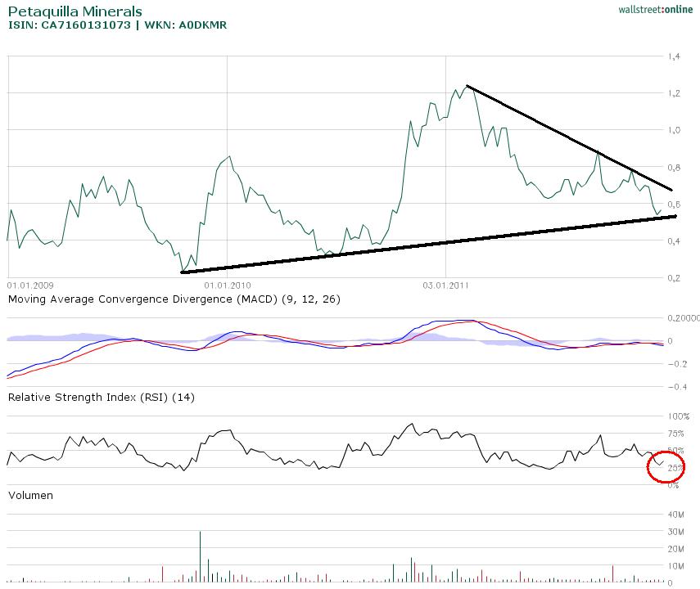The height and width of the screenshot is (589, 700).
Task: Click the Relative Strength Index (RSI) heading
Action: tap(102, 397)
